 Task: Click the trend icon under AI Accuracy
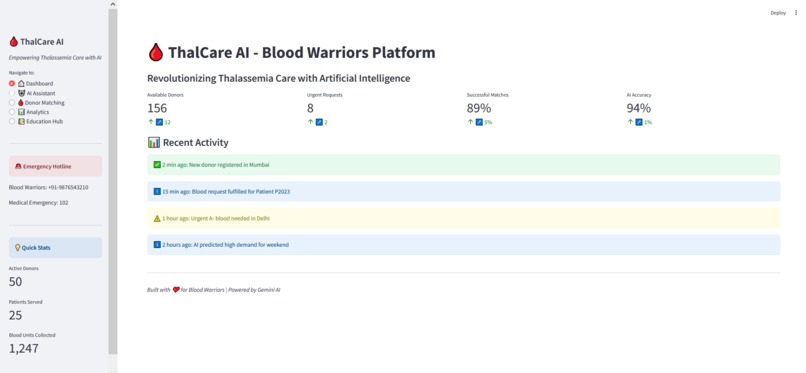click(639, 122)
